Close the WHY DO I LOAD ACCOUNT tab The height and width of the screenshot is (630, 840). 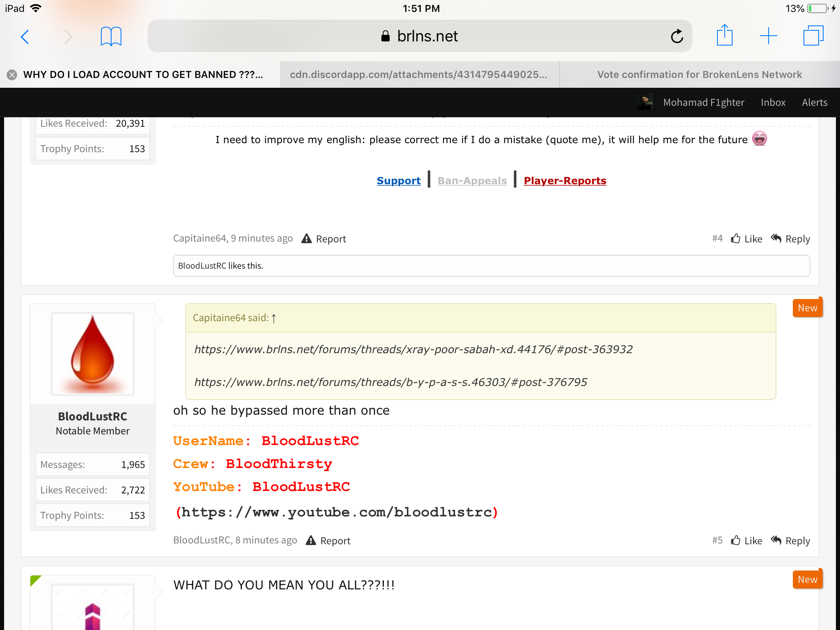point(12,75)
